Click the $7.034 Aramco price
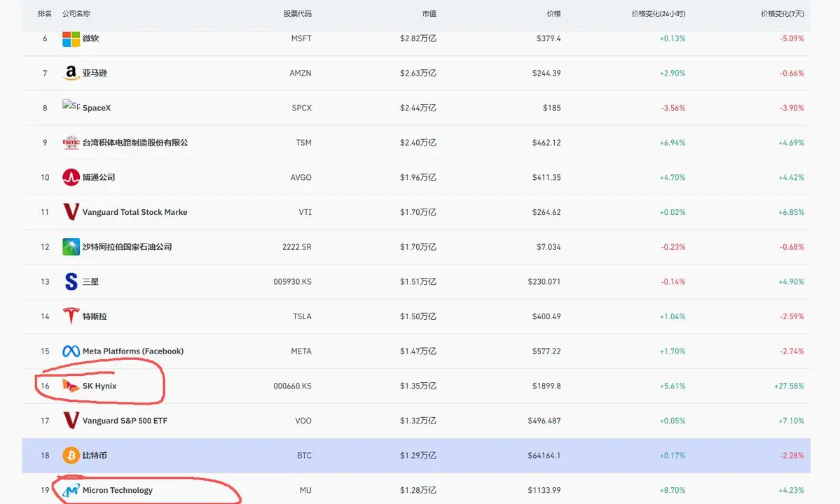 (549, 247)
